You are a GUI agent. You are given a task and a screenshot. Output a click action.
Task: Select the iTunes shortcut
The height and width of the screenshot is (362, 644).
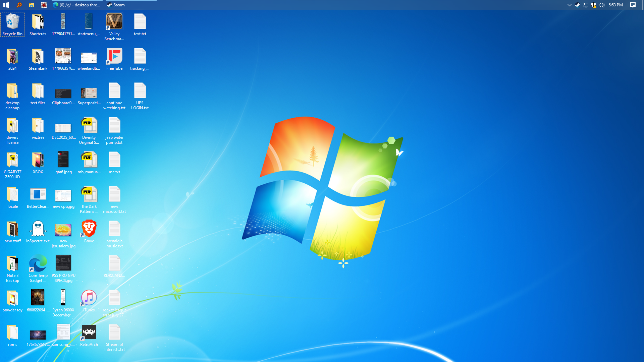point(89,301)
